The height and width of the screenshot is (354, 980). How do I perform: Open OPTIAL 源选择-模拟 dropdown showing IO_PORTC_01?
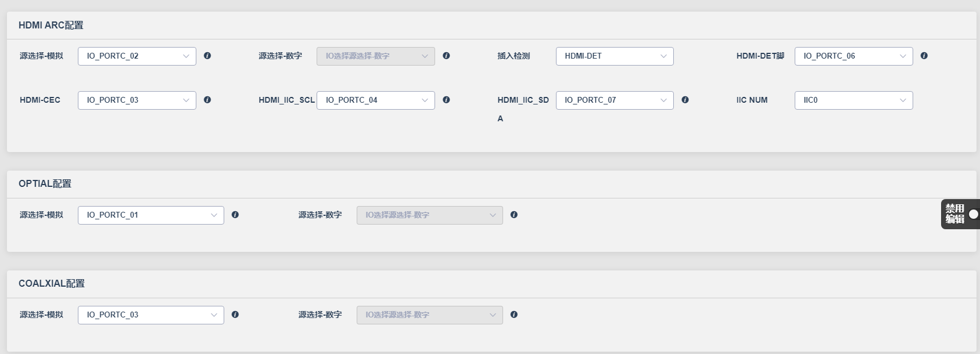[x=151, y=215]
